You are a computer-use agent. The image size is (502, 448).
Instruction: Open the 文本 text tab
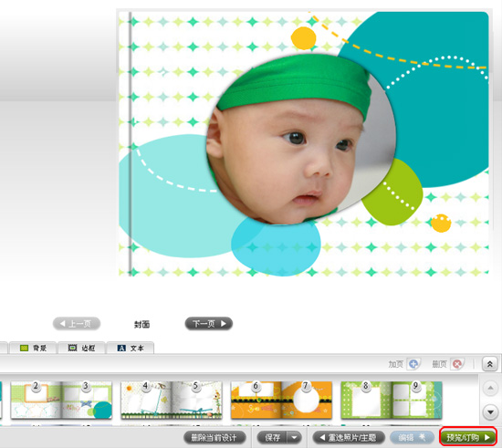131,348
